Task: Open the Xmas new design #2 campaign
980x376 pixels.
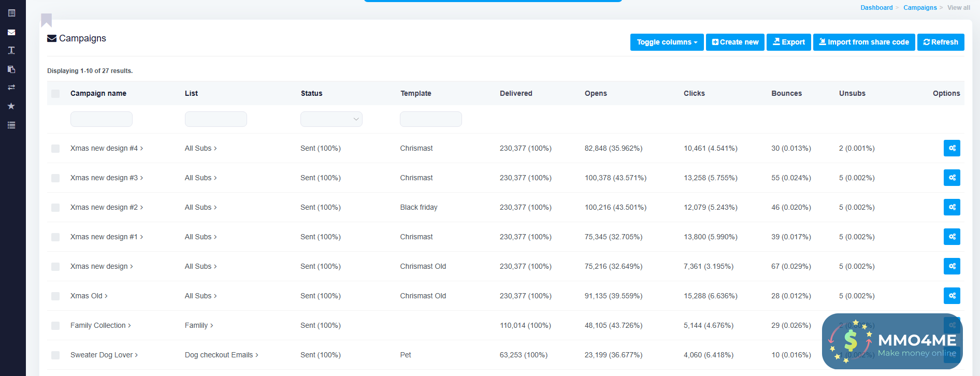Action: pyautogui.click(x=107, y=207)
